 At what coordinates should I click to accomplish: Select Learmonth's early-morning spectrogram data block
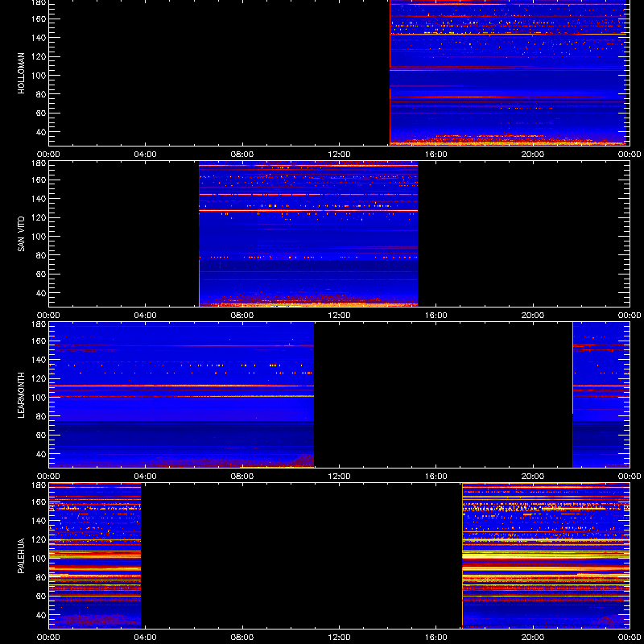182,394
